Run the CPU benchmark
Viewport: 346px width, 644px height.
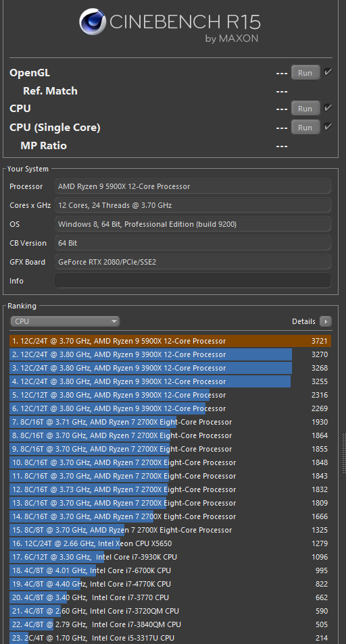pyautogui.click(x=305, y=109)
